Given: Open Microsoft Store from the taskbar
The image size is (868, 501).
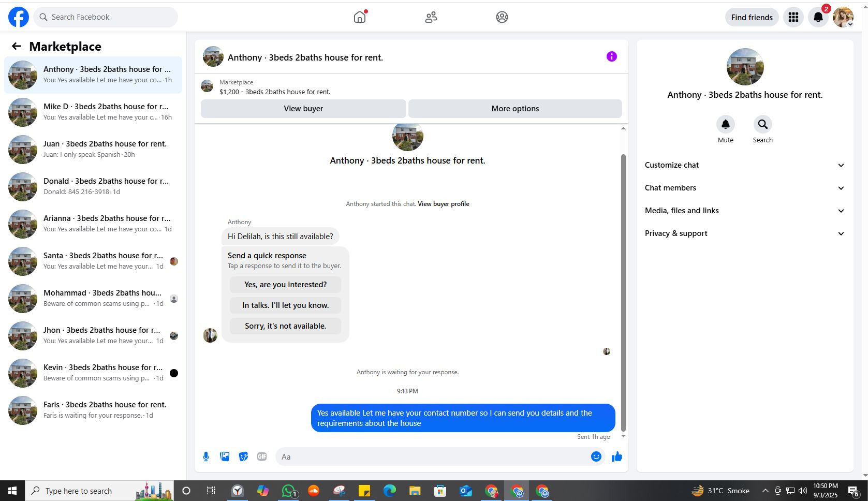Looking at the screenshot, I should 440,491.
